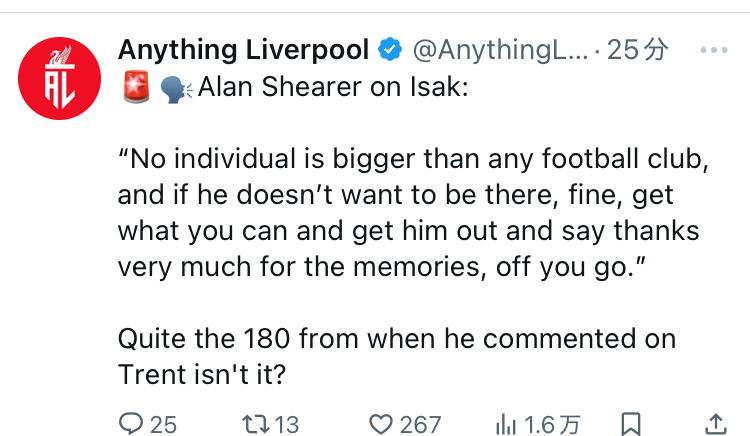Screen dimensions: 750x436
Task: Click the retweet count 13
Action: (x=287, y=425)
